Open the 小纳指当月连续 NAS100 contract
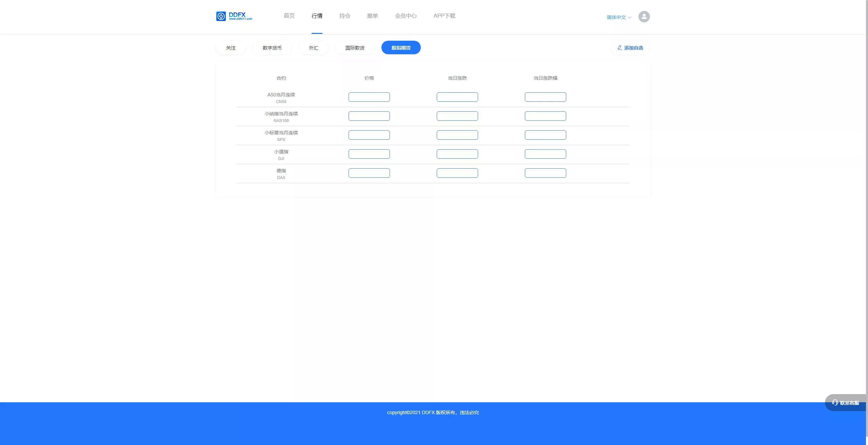Screen dimensions: 868x445 point(281,117)
